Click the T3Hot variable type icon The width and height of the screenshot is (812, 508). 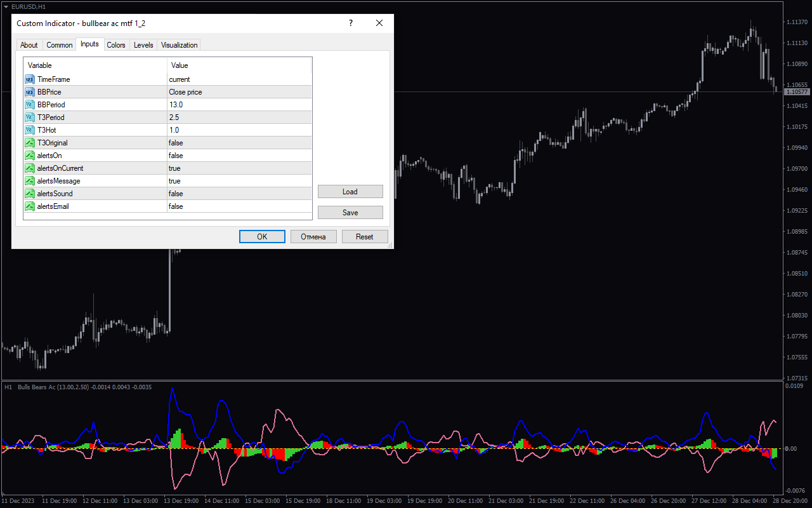click(x=30, y=130)
